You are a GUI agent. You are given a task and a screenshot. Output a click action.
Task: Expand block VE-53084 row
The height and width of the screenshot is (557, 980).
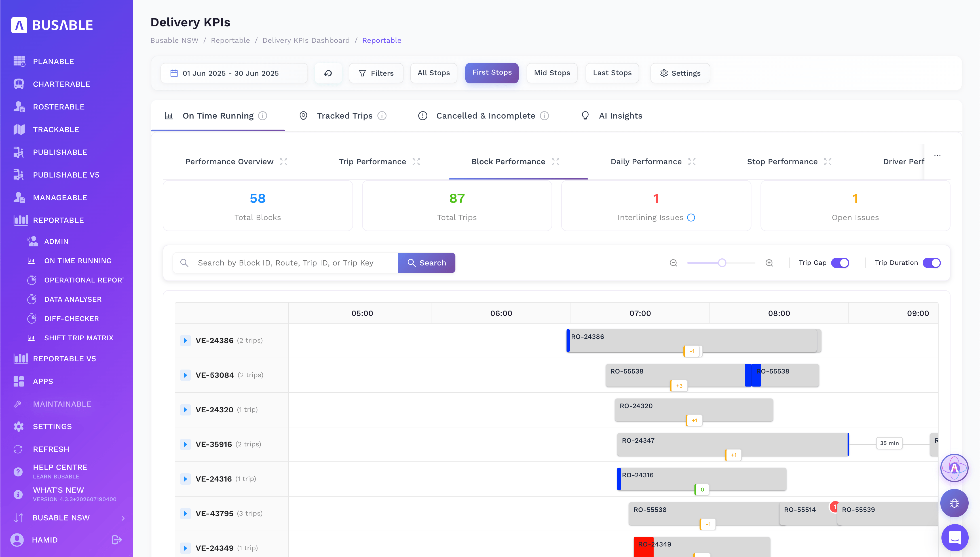[185, 375]
